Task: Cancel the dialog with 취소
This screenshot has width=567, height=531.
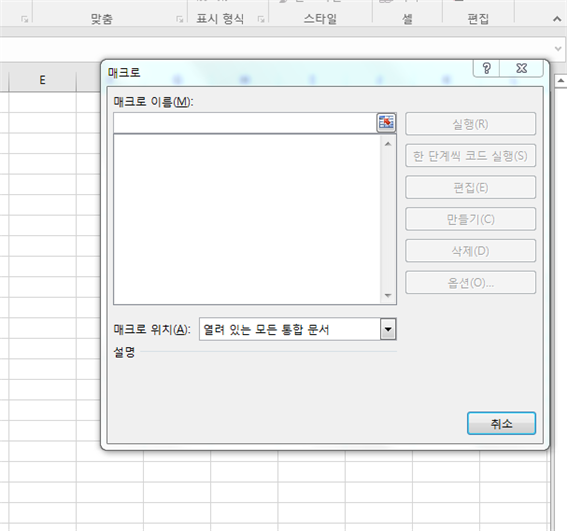Action: click(501, 423)
